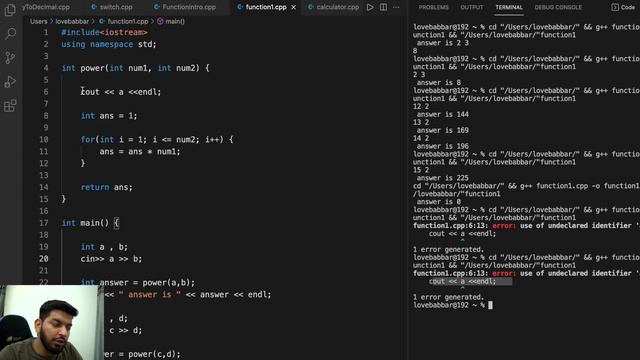Open the yToDecimal.cpp tab
This screenshot has width=640, height=360.
pyautogui.click(x=46, y=7)
